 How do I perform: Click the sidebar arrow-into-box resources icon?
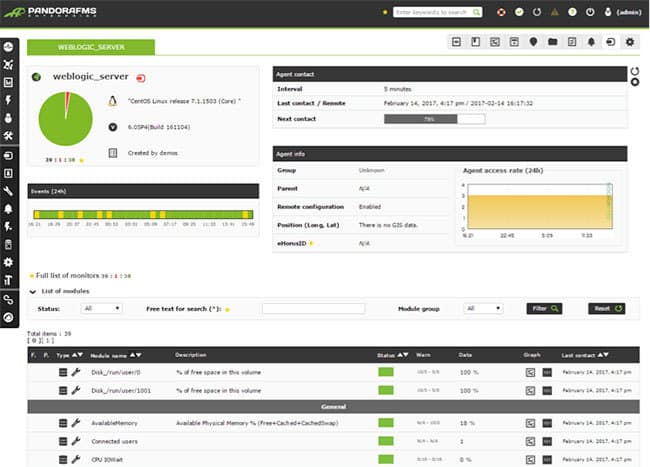8,156
